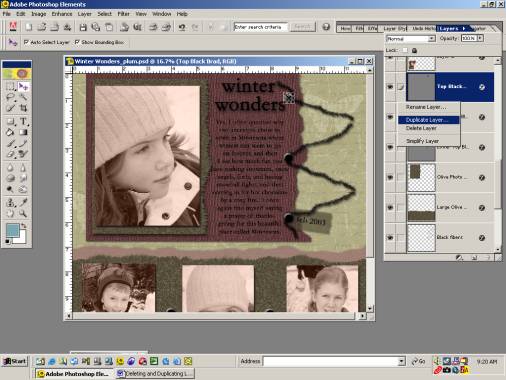Select the Rectangular Marquee tool
Screen dimensions: 506x380
(x=10, y=87)
